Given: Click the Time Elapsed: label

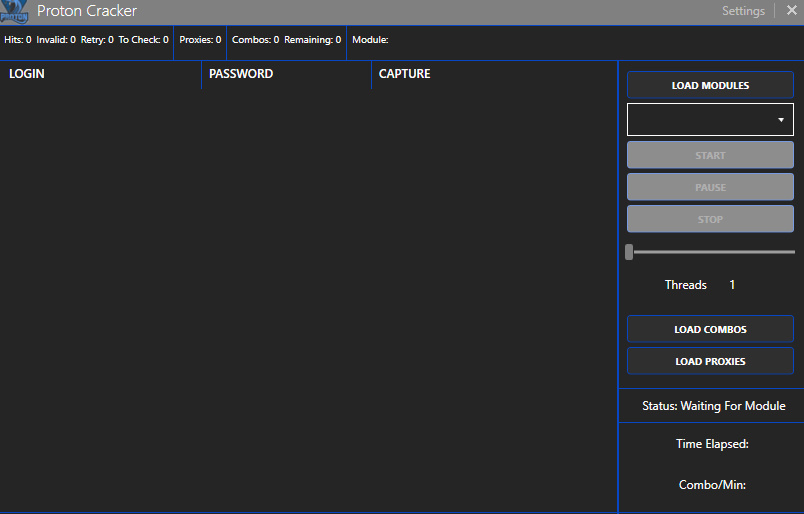Looking at the screenshot, I should pos(712,444).
